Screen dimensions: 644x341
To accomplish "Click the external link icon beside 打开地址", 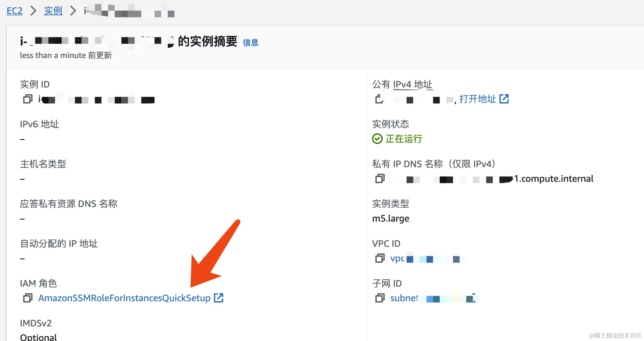I will click(x=505, y=99).
